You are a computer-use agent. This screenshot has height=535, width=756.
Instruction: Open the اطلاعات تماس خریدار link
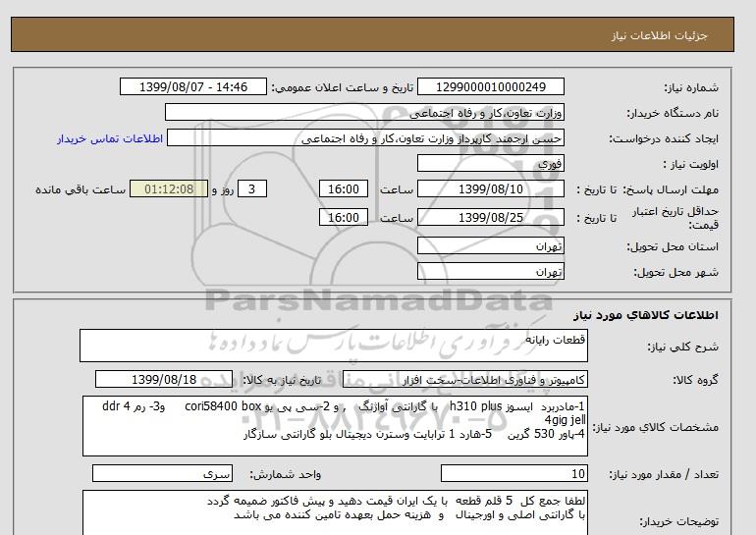tap(110, 138)
